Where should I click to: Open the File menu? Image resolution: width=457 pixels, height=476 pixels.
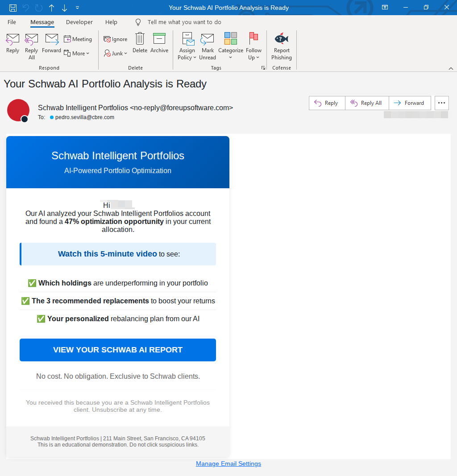coord(12,22)
